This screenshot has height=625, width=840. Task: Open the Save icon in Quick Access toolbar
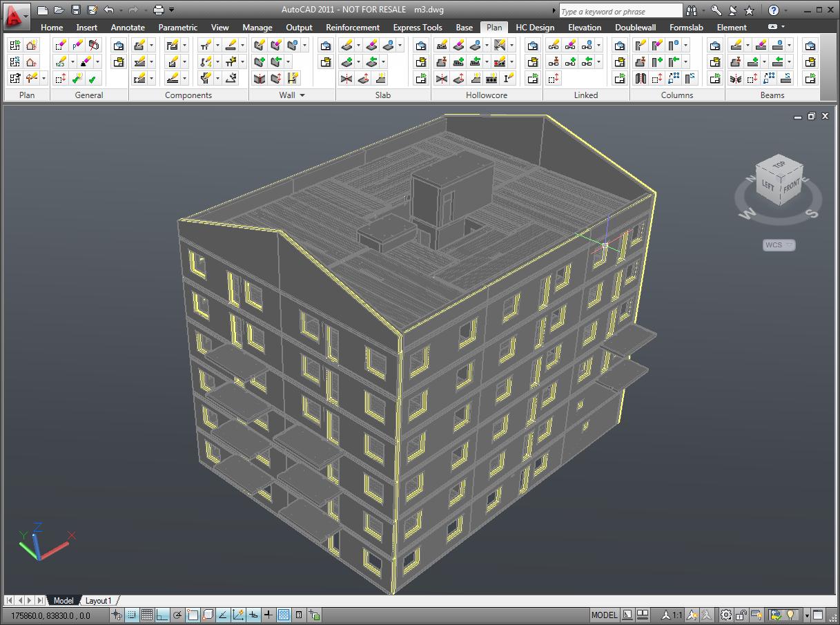click(x=77, y=10)
